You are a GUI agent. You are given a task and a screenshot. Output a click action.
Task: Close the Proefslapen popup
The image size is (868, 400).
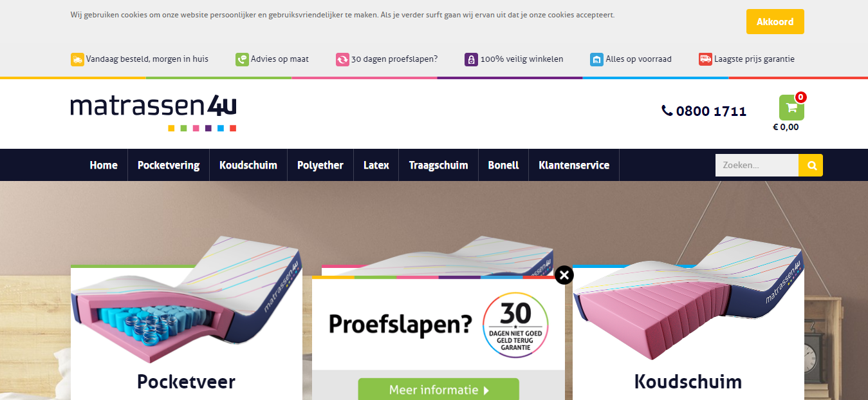point(564,275)
